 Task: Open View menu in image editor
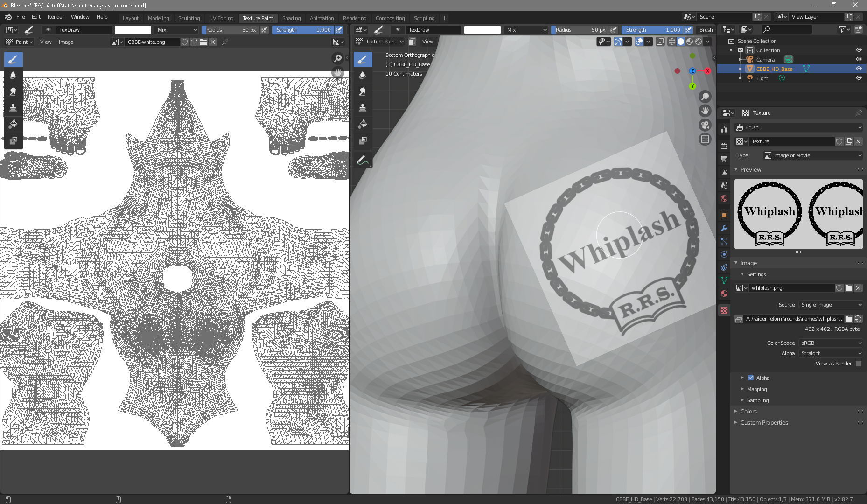point(46,42)
